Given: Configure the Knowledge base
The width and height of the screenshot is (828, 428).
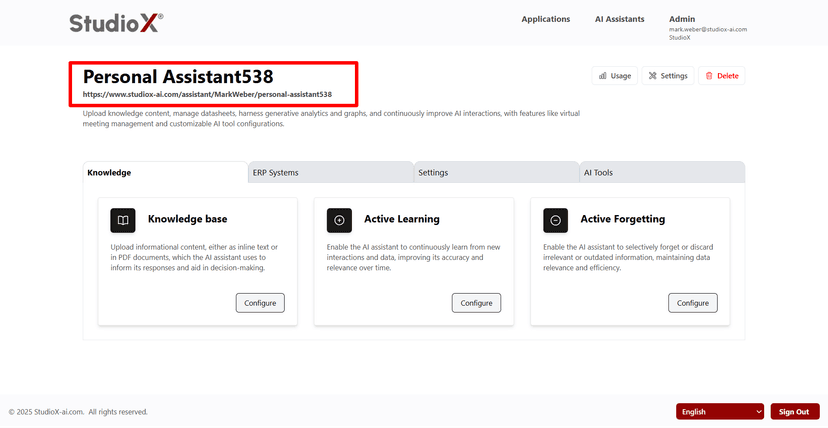Looking at the screenshot, I should click(x=261, y=303).
